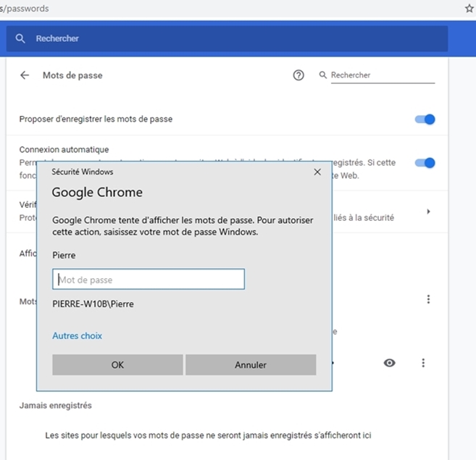Image resolution: width=476 pixels, height=460 pixels.
Task: Click the Jamais enregistrés section heading
Action: 56,406
